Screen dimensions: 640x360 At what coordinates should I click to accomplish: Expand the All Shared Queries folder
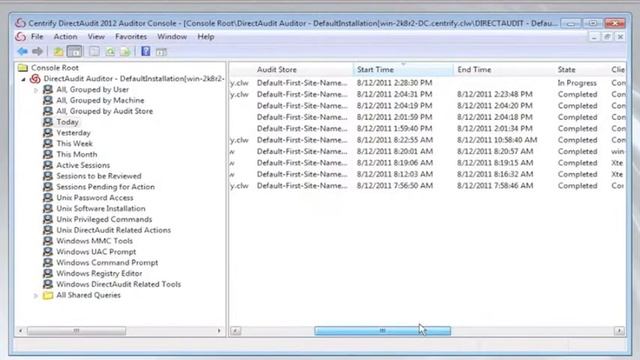[36, 295]
